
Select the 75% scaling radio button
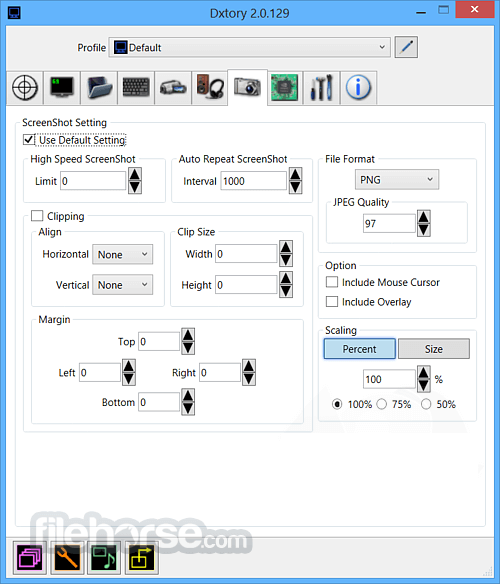[x=382, y=404]
